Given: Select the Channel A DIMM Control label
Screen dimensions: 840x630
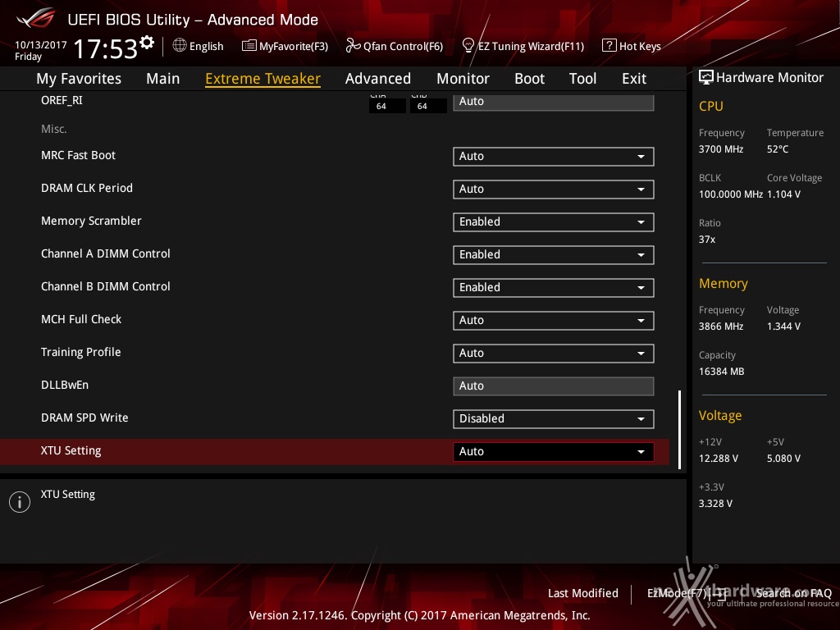Looking at the screenshot, I should (106, 254).
